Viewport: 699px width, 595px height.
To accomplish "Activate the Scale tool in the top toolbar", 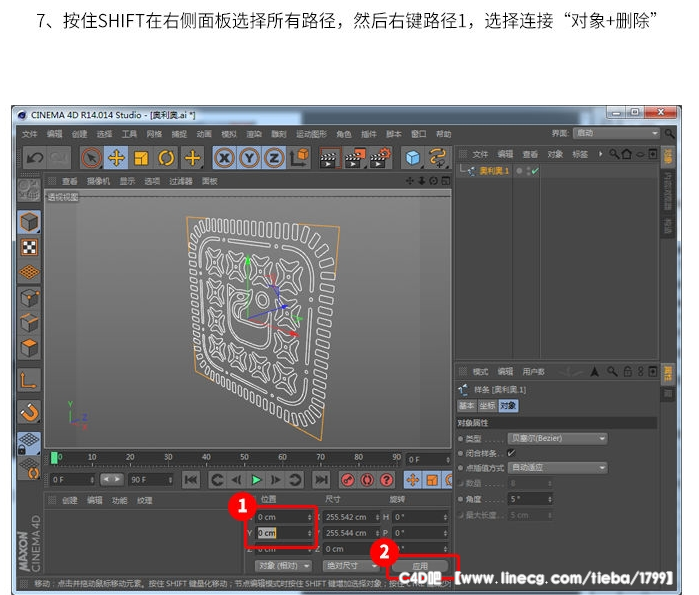I will 141,158.
